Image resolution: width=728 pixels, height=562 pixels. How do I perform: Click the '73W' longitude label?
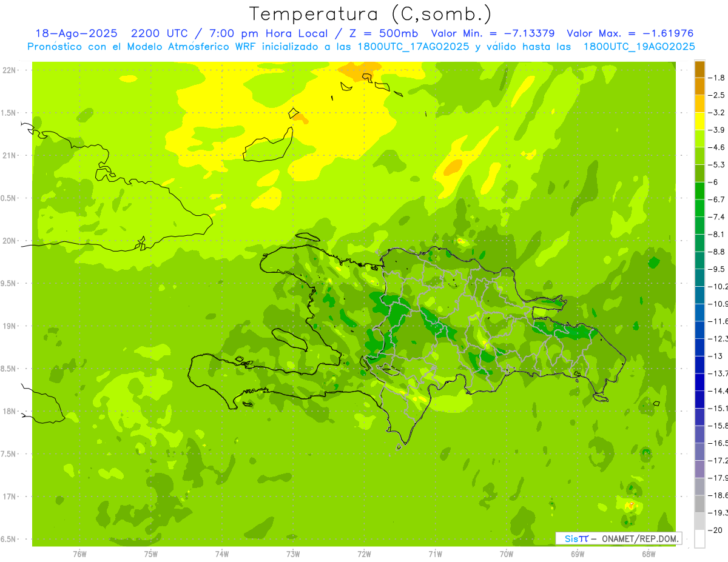coord(293,554)
